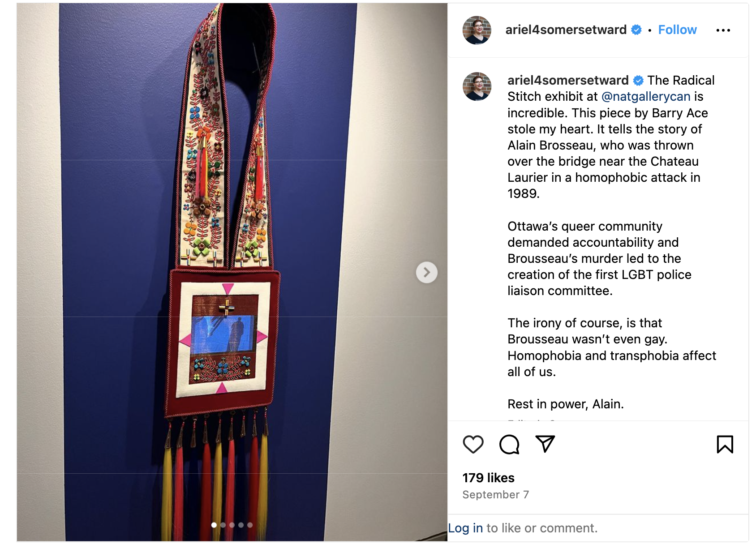
Task: Like the post with the heart icon
Action: click(473, 444)
